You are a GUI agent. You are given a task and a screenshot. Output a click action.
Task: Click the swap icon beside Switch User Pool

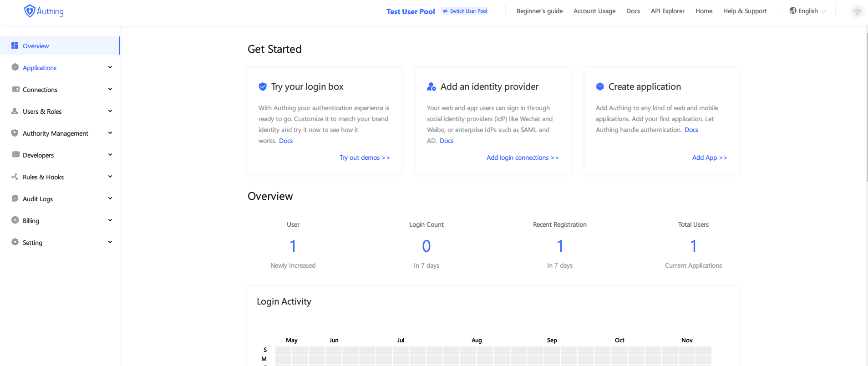(x=445, y=11)
